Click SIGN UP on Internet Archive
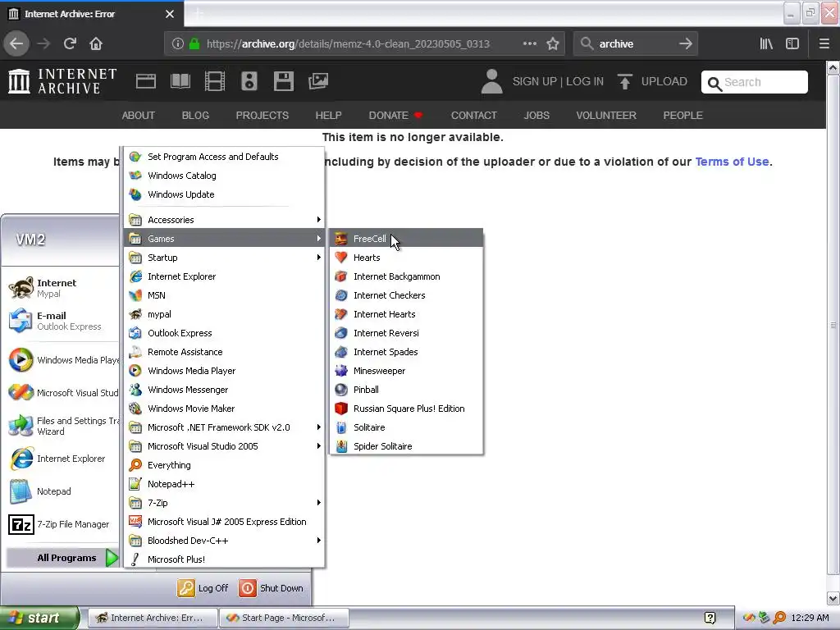The image size is (840, 630). 535,81
